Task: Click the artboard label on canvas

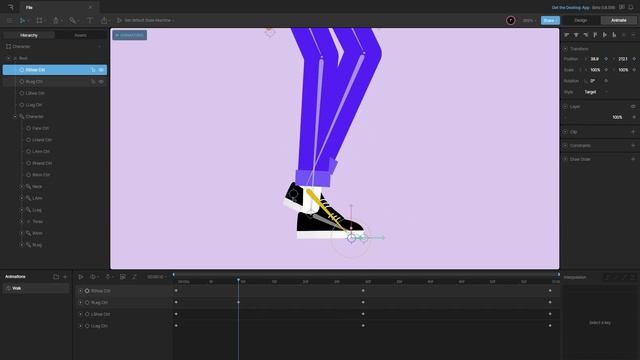Action: [x=129, y=35]
